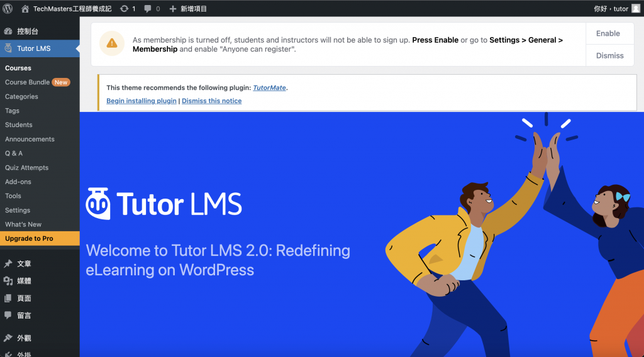The height and width of the screenshot is (357, 644).
Task: Open the Students page
Action: (x=18, y=124)
